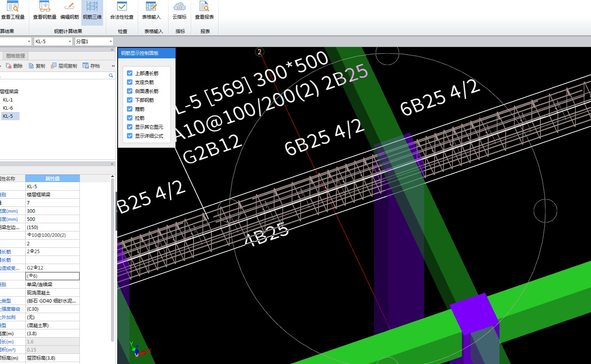Click 复制 copy component button
Viewport: 591px width, 364px height.
(x=37, y=66)
